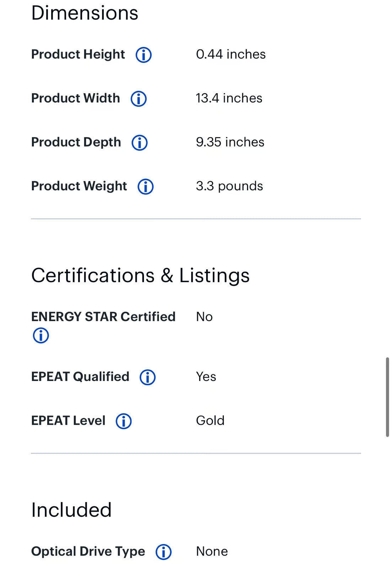Click Certifications & Listings heading
Screen dimensions: 392x569
pos(140,276)
